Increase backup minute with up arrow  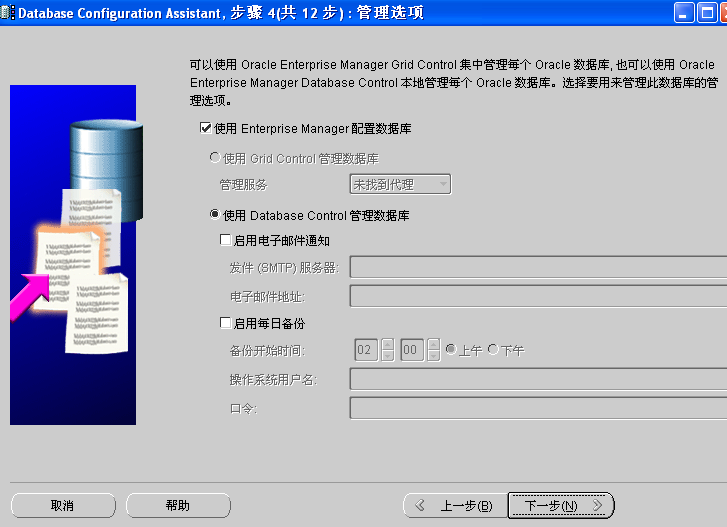[x=434, y=344]
